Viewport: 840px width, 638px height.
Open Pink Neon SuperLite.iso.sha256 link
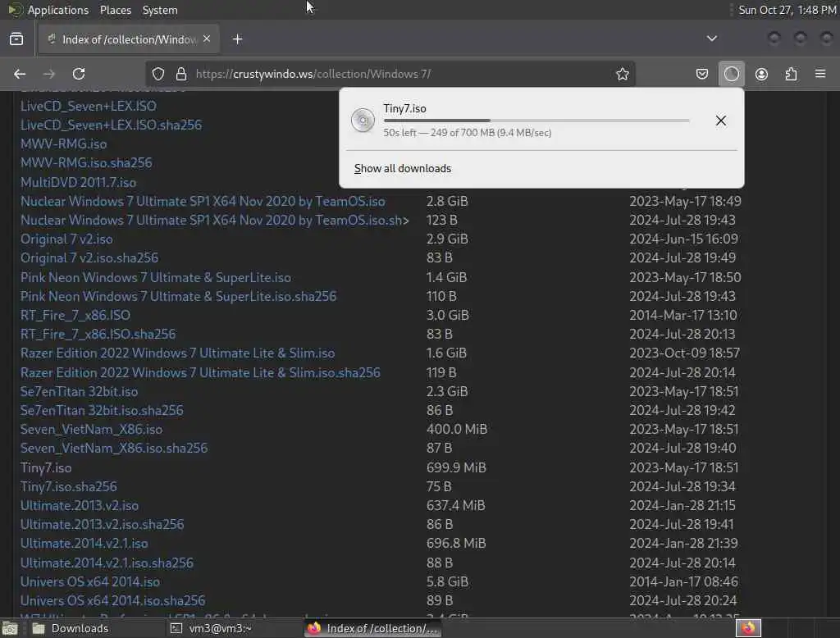[x=178, y=296]
